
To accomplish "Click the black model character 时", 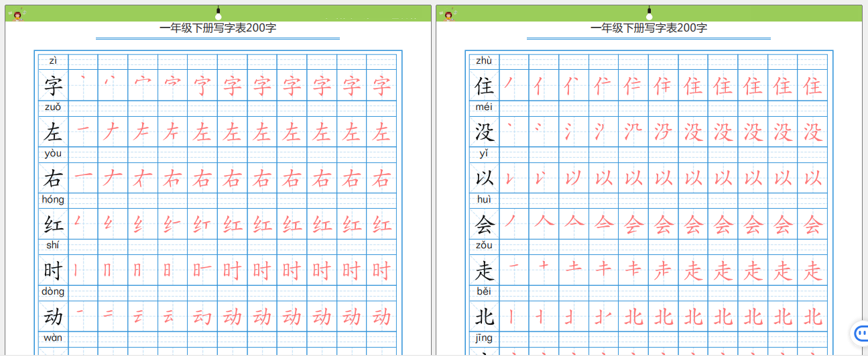I will (x=53, y=270).
